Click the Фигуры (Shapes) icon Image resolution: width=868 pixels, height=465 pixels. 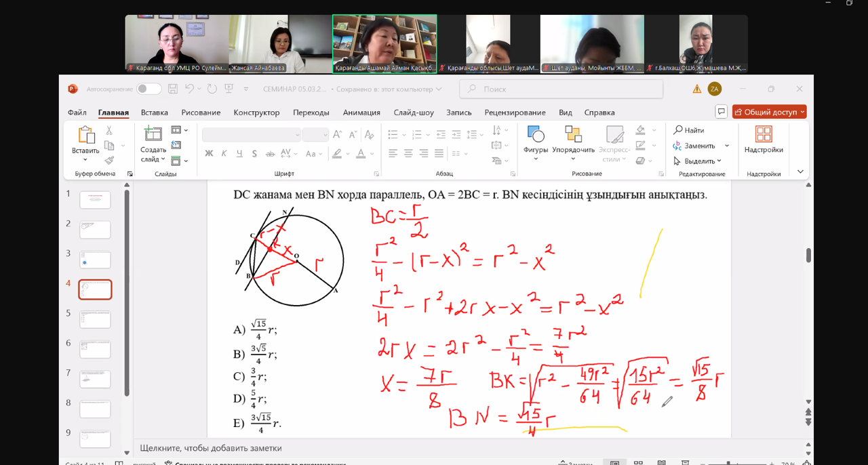click(535, 135)
